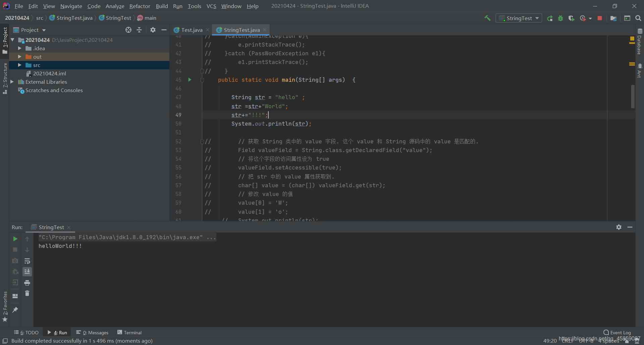This screenshot has height=345, width=644.
Task: Click the editor vertical scrollbar thumb
Action: [633, 96]
